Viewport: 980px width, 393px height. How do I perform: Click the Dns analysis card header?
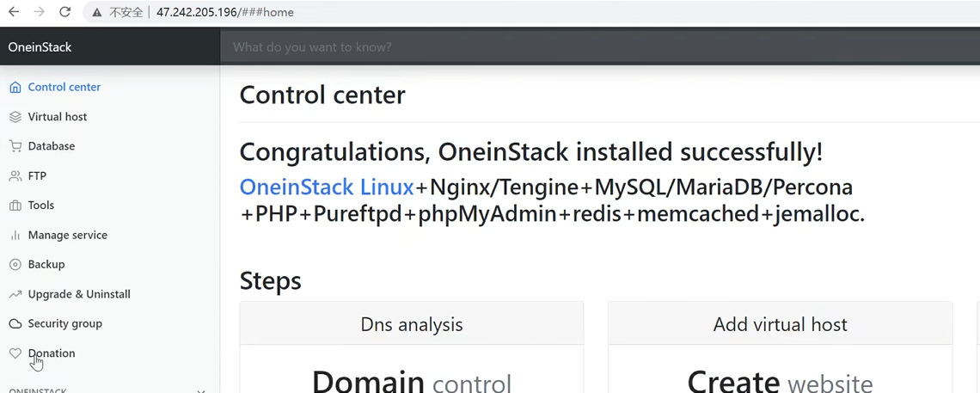coord(411,324)
